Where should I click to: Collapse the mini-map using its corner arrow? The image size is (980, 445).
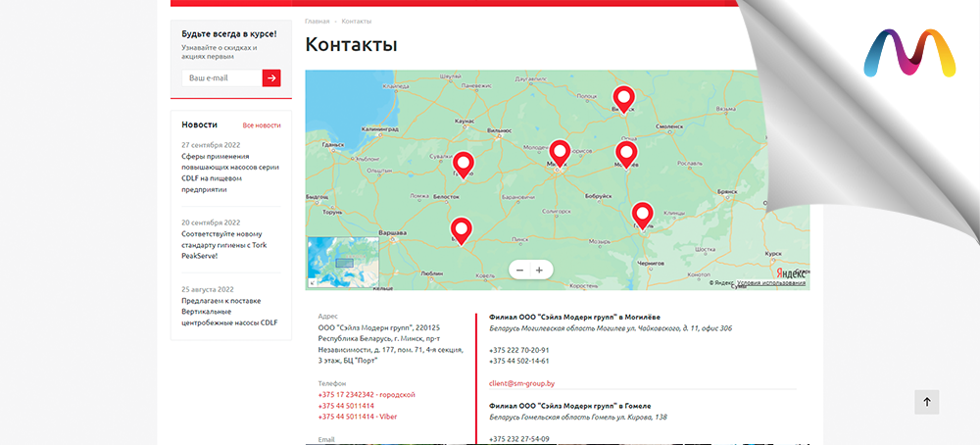click(x=313, y=282)
